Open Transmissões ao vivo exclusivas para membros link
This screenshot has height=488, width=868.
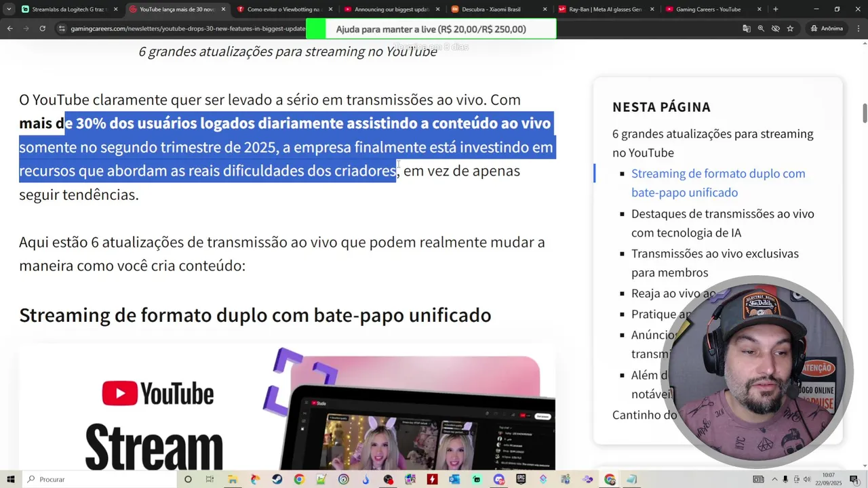[715, 263]
